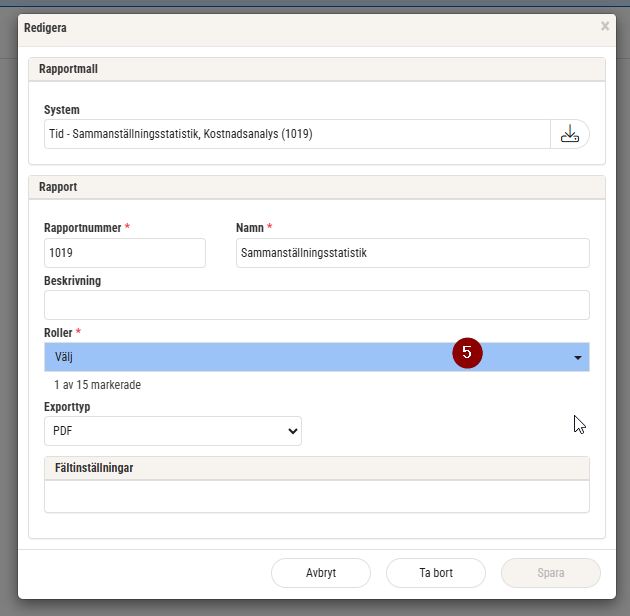Focus the Rapportnummer field containing 1019
630x616 pixels.
click(124, 253)
